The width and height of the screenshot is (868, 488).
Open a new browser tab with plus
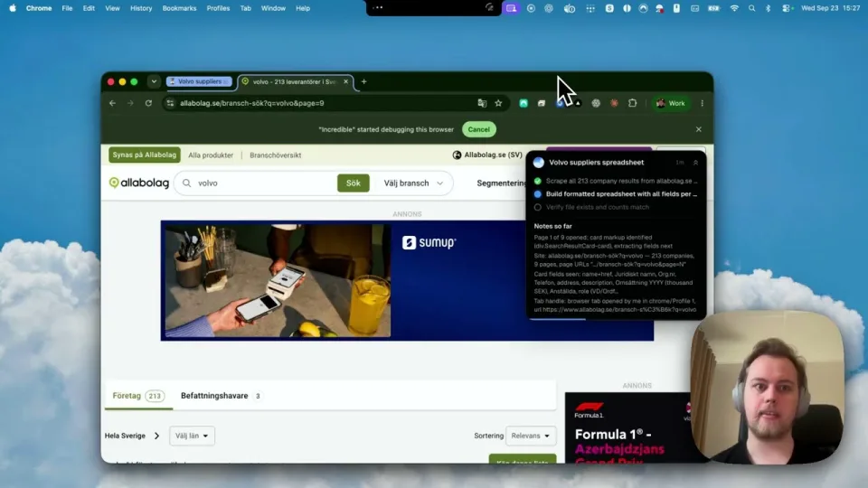click(x=363, y=81)
